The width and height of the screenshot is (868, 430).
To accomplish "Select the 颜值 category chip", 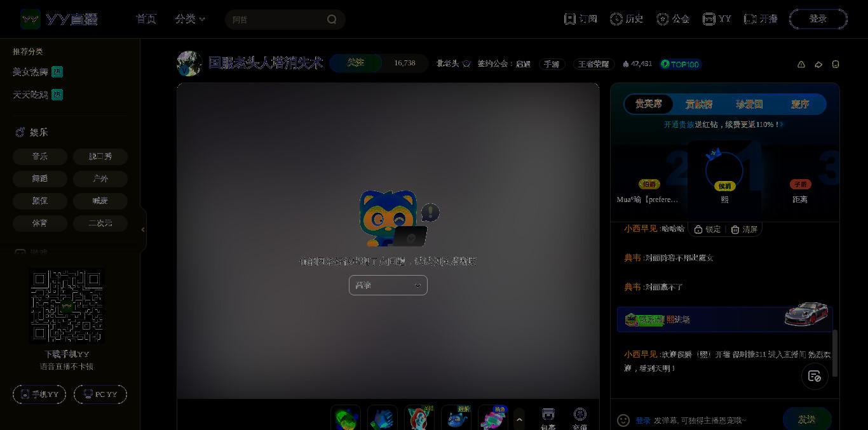I will (x=40, y=201).
